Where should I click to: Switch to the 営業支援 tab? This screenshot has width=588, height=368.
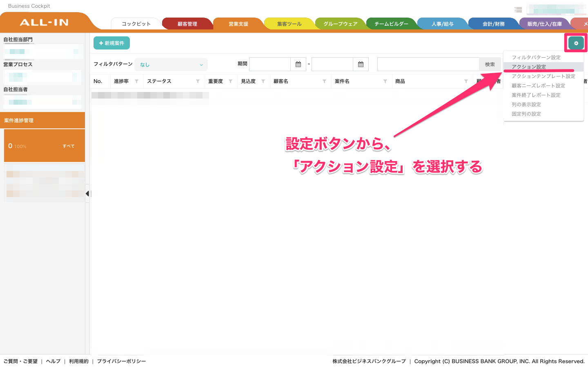(238, 24)
